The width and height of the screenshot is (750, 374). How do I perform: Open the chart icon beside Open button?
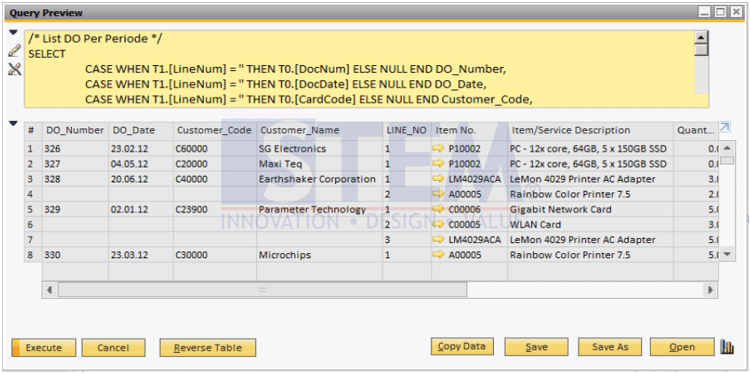[727, 347]
